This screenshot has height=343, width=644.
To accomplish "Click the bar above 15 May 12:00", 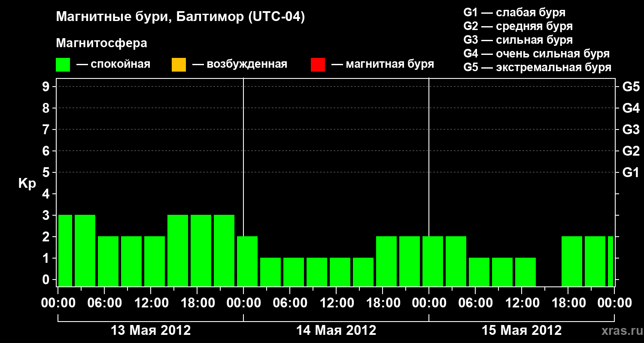I will tap(526, 272).
